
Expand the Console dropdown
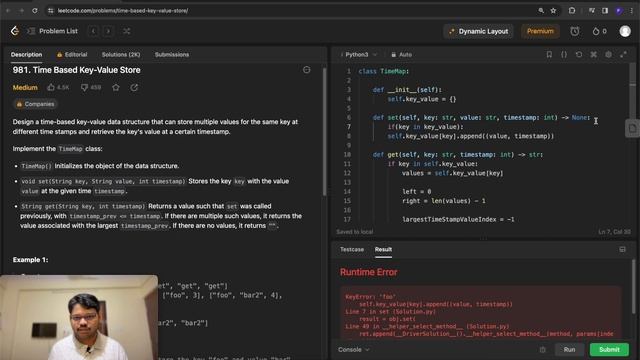(353, 350)
